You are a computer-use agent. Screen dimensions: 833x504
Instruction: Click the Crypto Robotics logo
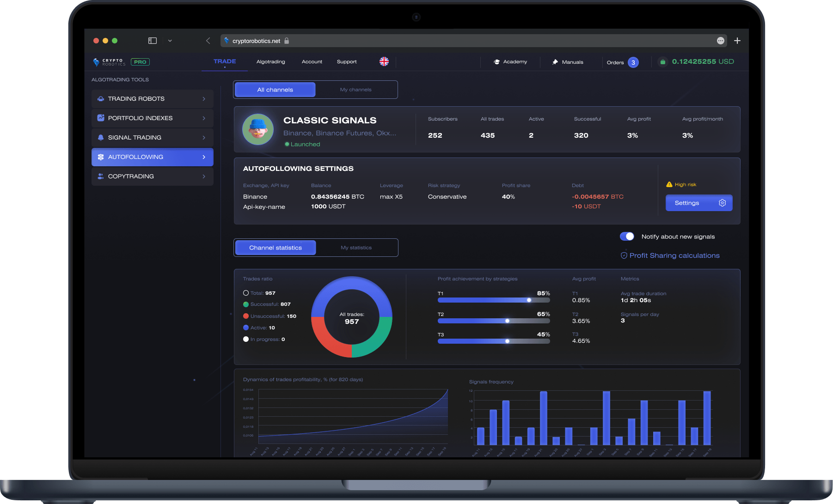pos(110,62)
